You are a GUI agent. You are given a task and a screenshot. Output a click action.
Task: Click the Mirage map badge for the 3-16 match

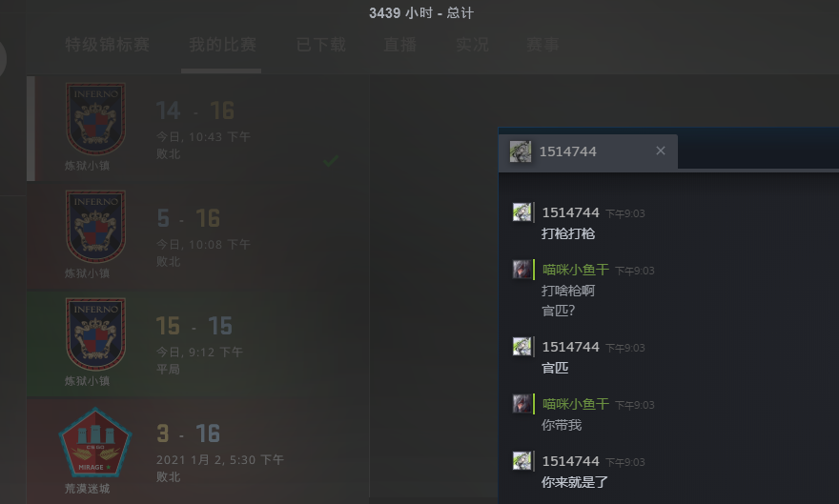pos(95,444)
